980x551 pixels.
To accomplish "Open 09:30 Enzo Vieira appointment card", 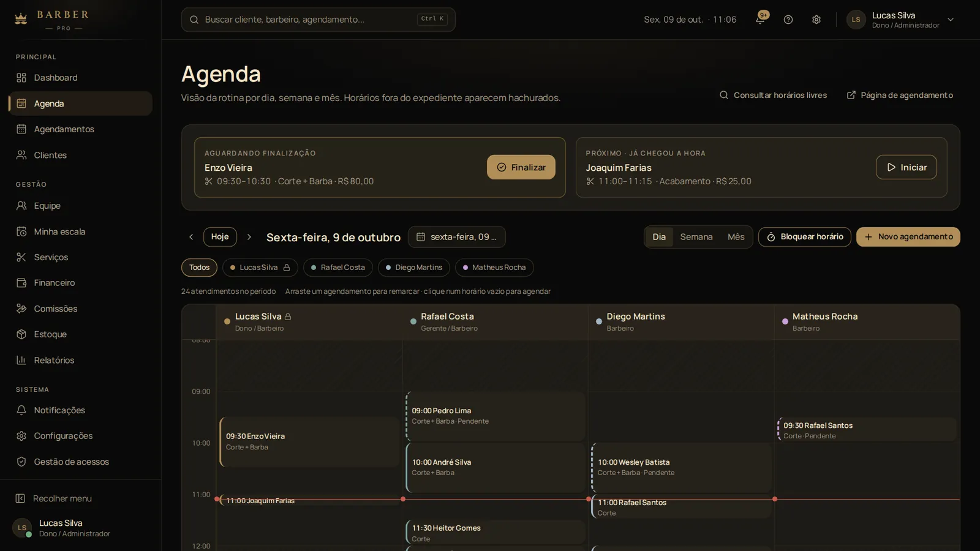I will coord(309,442).
